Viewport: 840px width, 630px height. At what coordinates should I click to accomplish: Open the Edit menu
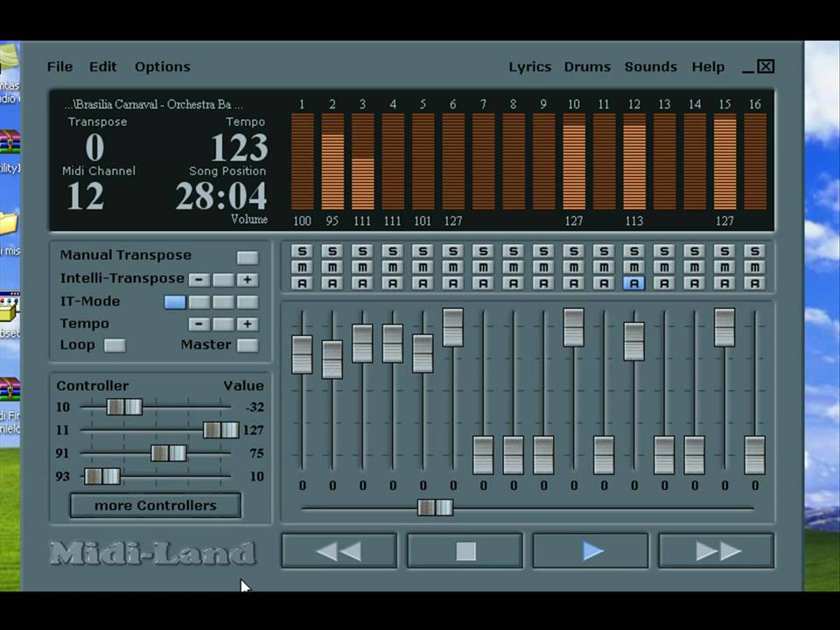coord(102,66)
